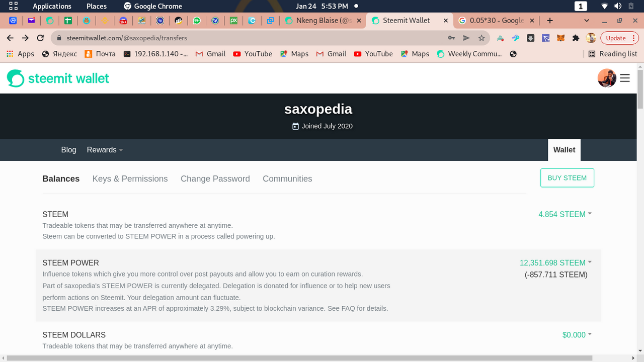Open the Почта bookmark
This screenshot has height=362, width=644.
point(100,54)
